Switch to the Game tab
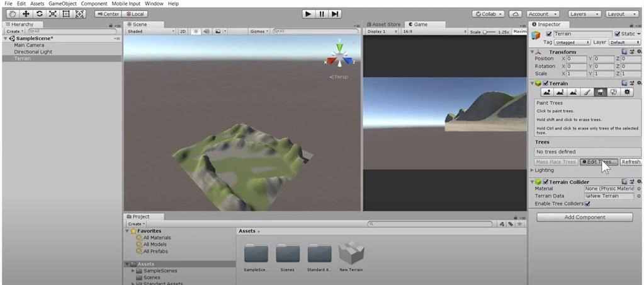The height and width of the screenshot is (285, 644). (418, 24)
